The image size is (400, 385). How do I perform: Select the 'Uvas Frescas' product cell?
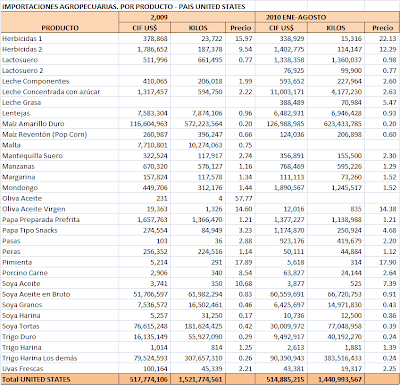(x=60, y=369)
